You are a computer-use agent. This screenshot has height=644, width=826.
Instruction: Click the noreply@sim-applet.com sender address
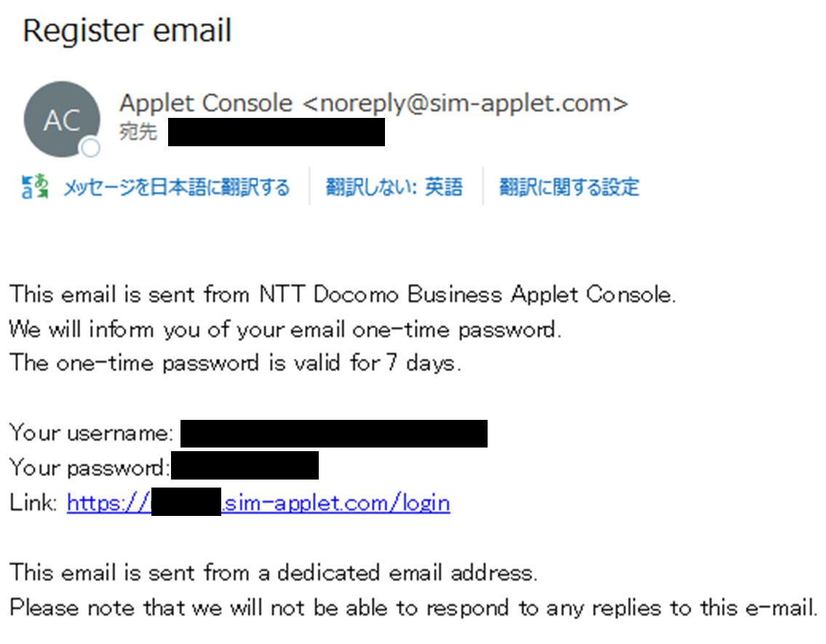click(464, 104)
